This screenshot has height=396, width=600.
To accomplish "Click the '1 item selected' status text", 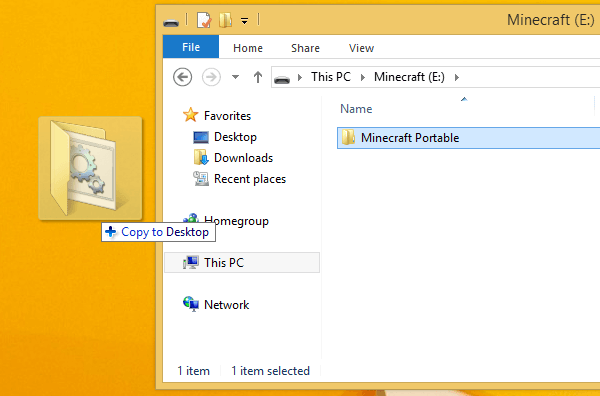I will click(x=271, y=371).
